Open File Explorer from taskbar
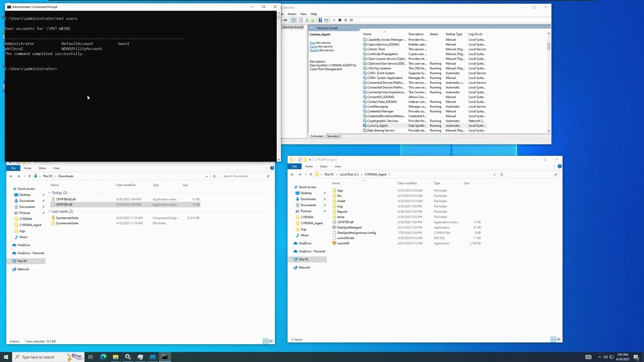The image size is (644, 362). (115, 357)
